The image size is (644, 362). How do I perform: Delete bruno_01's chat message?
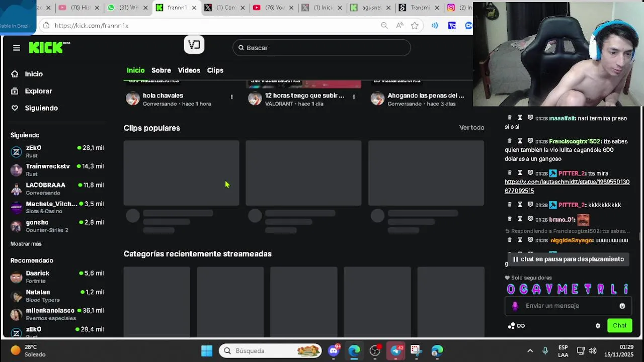point(509,219)
